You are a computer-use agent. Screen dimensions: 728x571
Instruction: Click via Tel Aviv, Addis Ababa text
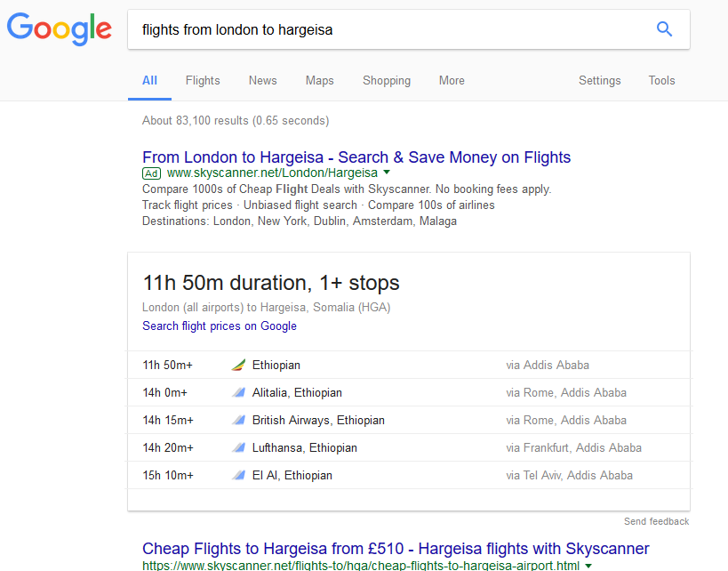(569, 475)
